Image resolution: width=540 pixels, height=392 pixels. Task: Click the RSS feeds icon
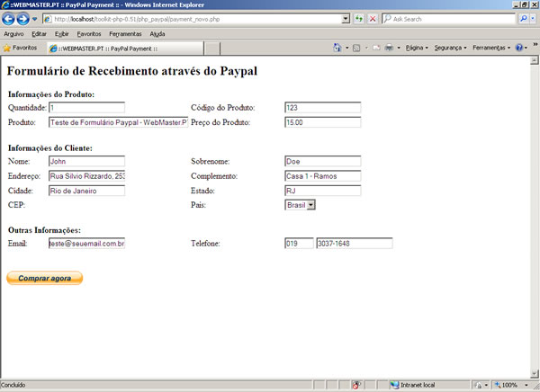click(356, 48)
